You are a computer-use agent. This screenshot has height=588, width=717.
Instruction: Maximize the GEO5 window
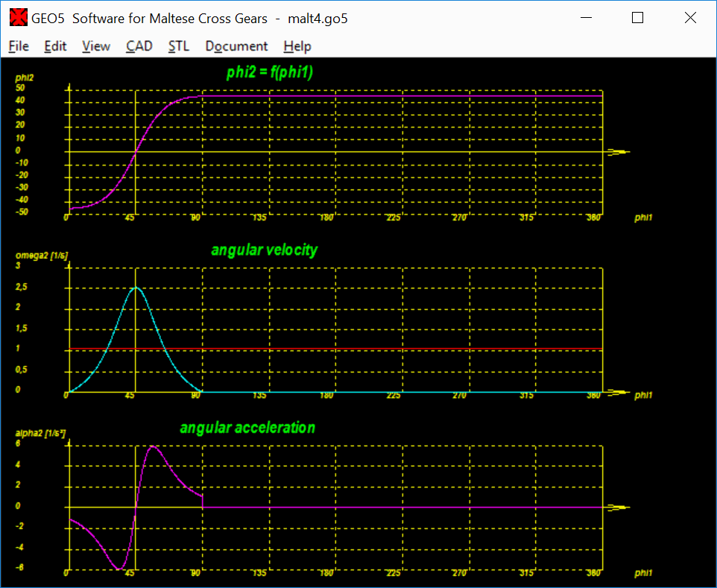click(x=637, y=18)
